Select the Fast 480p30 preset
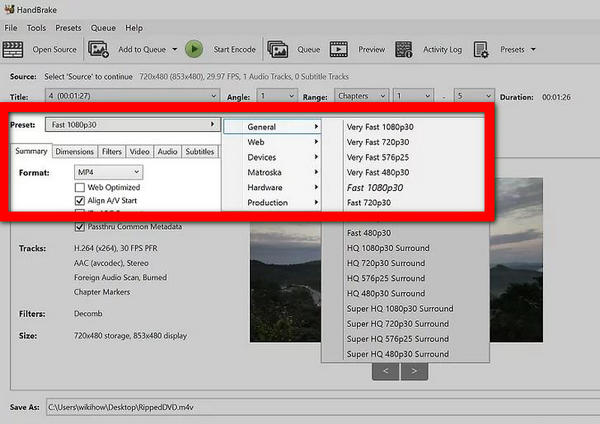Screen dimensions: 600x424 pyautogui.click(x=368, y=233)
